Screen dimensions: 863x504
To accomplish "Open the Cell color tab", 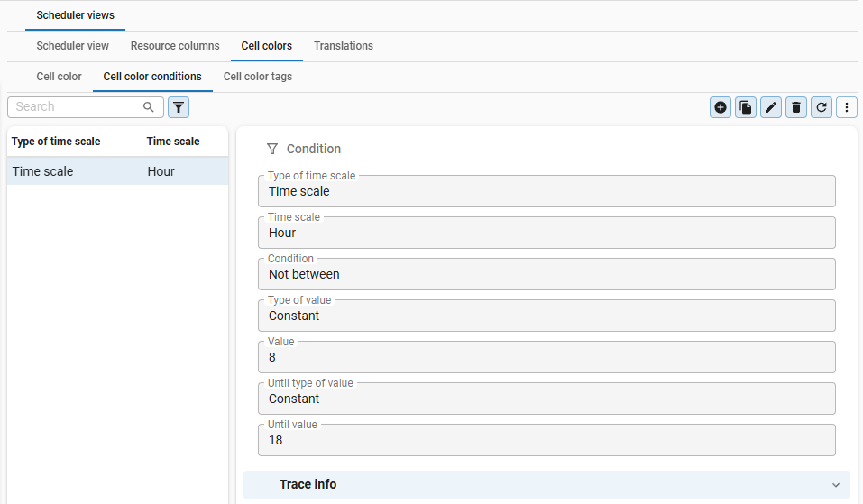I will 59,77.
